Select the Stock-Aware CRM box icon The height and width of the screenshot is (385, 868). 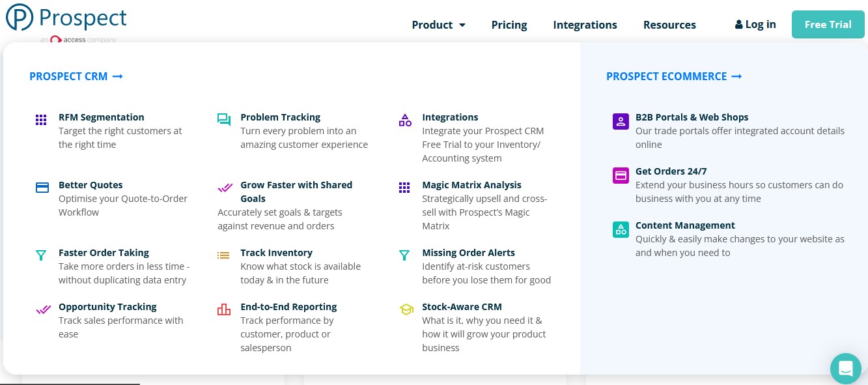(x=406, y=309)
